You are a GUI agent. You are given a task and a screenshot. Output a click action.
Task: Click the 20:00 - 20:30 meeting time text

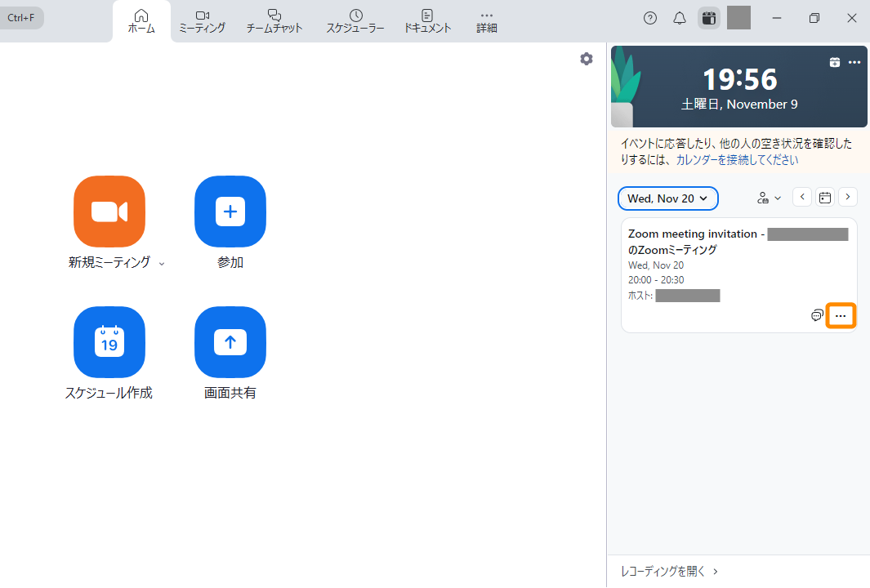click(656, 280)
